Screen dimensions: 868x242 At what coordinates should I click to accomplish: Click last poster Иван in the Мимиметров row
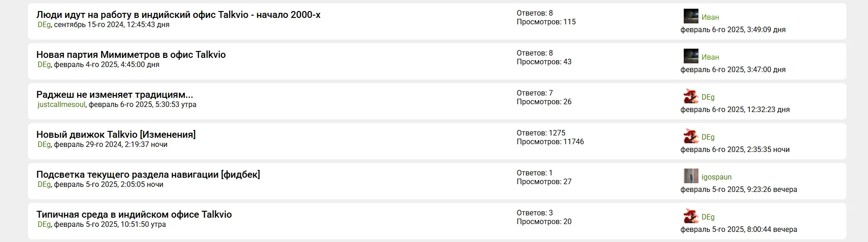710,57
